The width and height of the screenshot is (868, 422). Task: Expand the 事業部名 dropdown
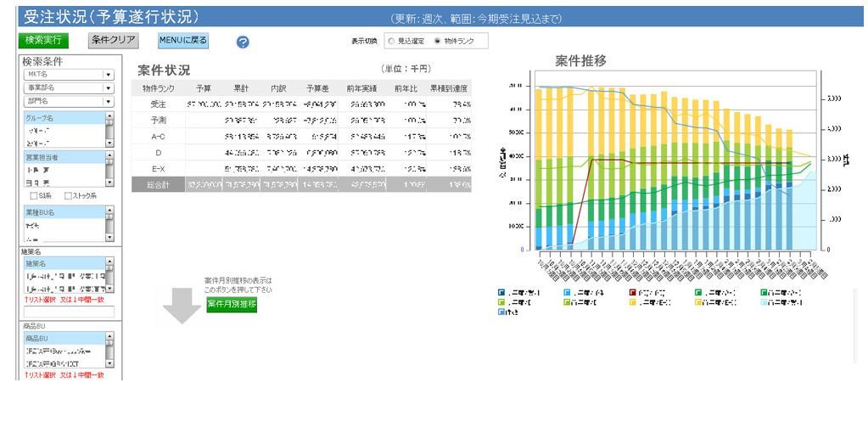click(x=108, y=87)
